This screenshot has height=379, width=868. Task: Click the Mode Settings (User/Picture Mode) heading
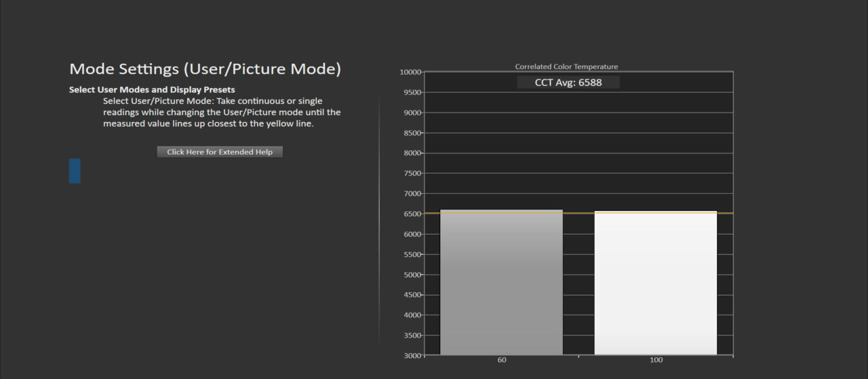(x=205, y=68)
